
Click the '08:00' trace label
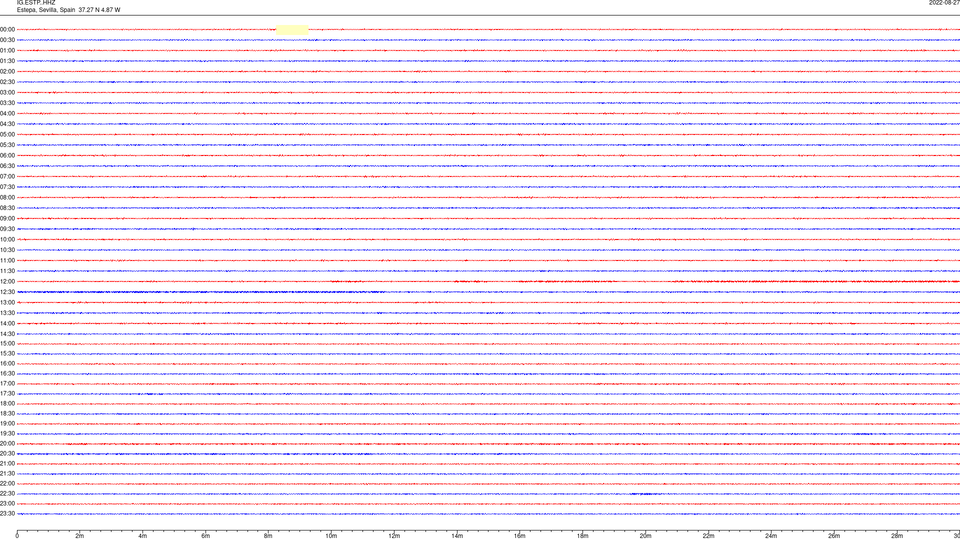pos(7,198)
